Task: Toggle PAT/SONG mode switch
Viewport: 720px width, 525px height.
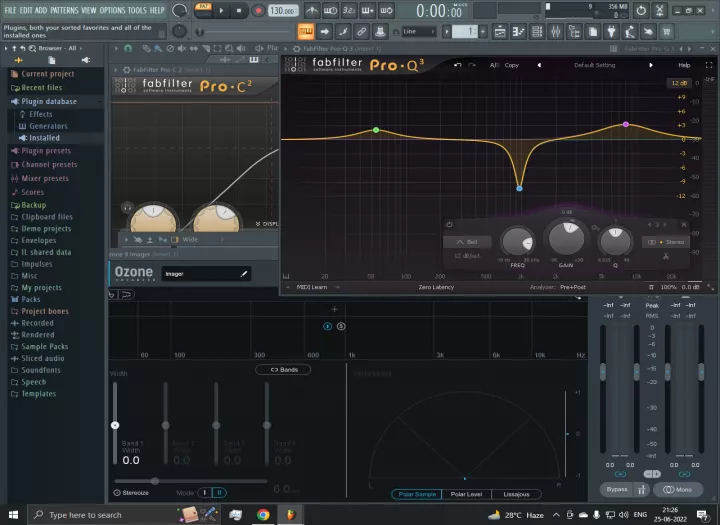Action: pos(203,10)
